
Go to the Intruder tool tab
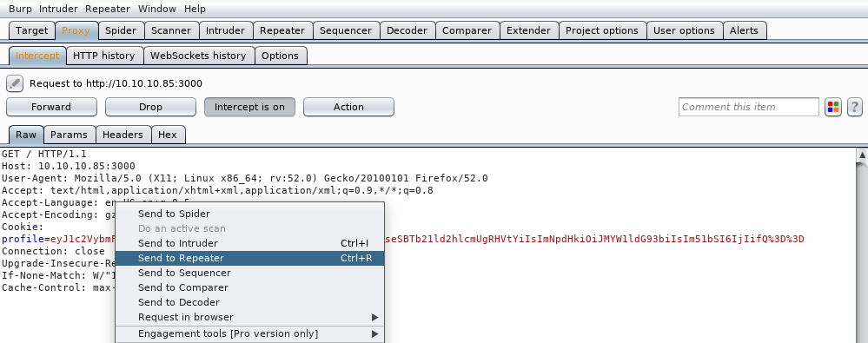click(x=225, y=30)
